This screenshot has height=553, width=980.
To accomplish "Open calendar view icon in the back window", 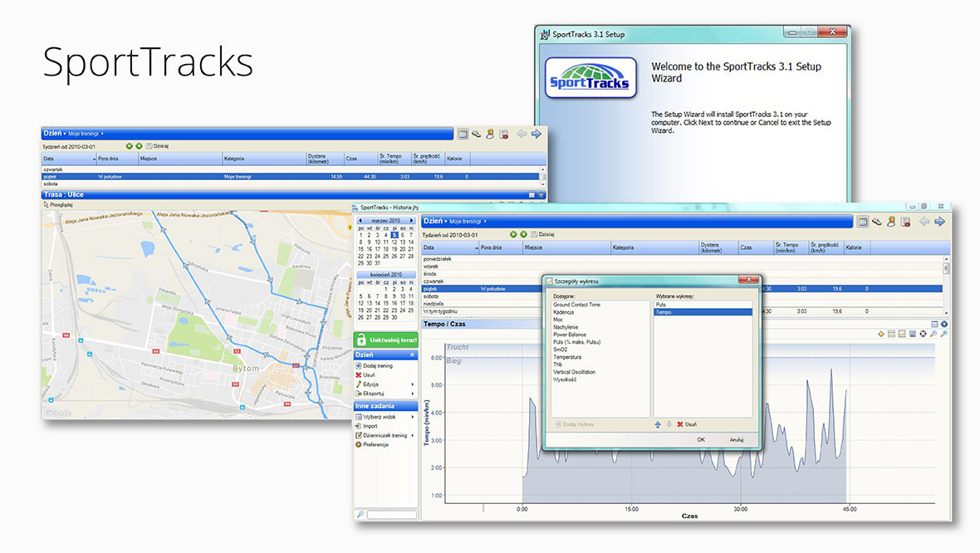I will coord(463,134).
